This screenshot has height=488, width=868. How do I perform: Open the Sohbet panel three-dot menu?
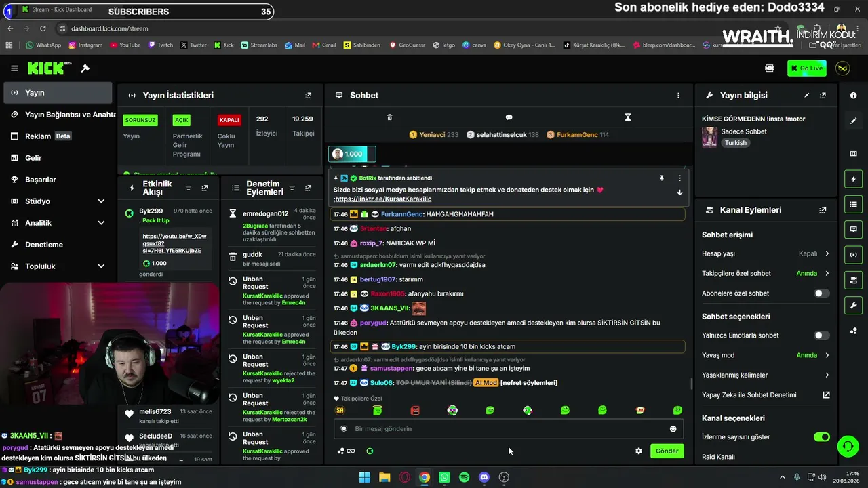click(678, 96)
